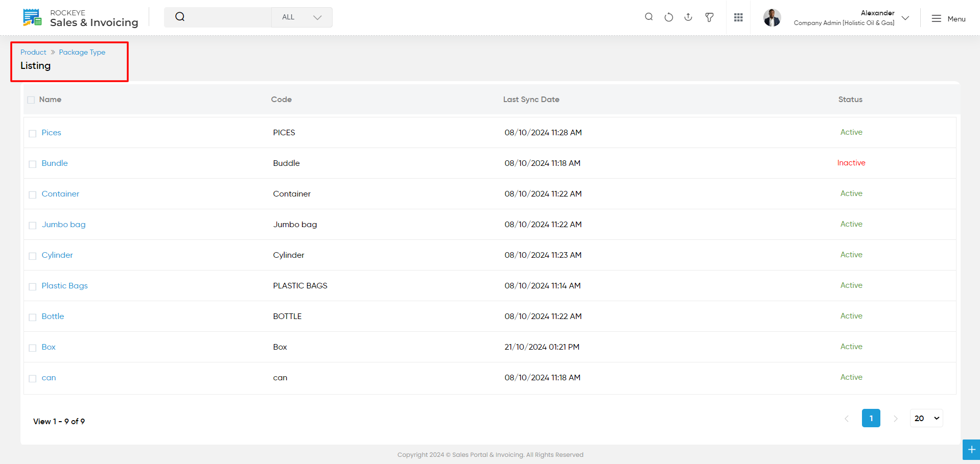This screenshot has height=464, width=980.
Task: Click the code cell 'PLASTIC BAGS'
Action: click(300, 286)
